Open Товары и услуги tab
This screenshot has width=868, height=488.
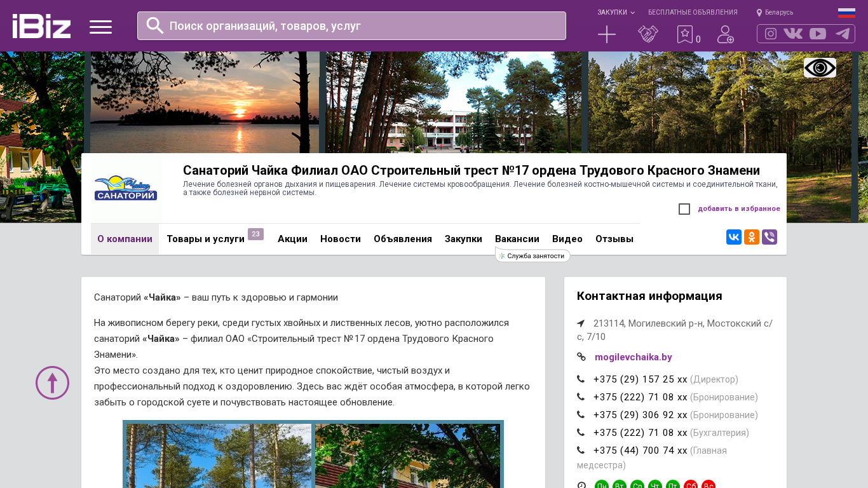coord(205,239)
